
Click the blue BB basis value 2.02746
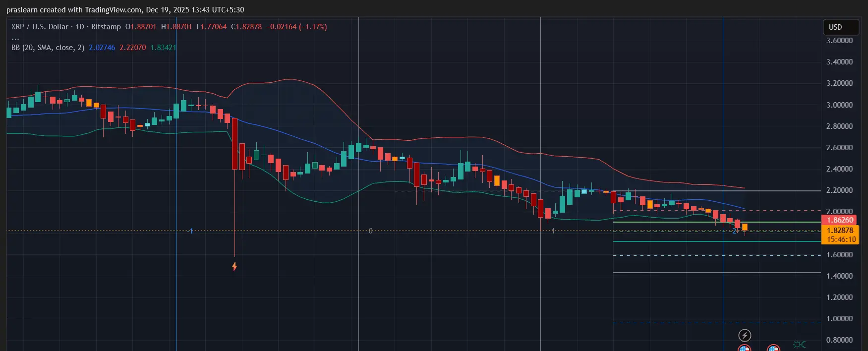[x=102, y=48]
